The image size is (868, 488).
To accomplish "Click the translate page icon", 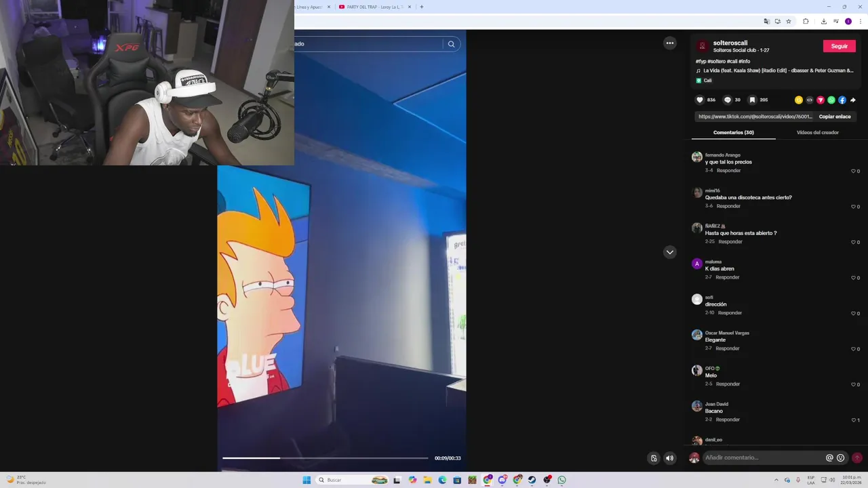I will pos(767,21).
